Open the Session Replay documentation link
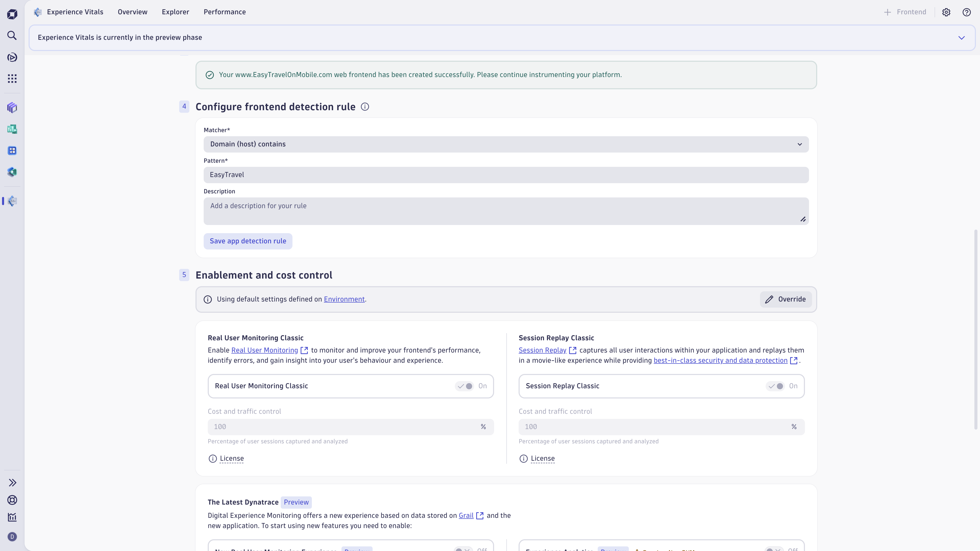This screenshot has height=551, width=980. click(542, 350)
